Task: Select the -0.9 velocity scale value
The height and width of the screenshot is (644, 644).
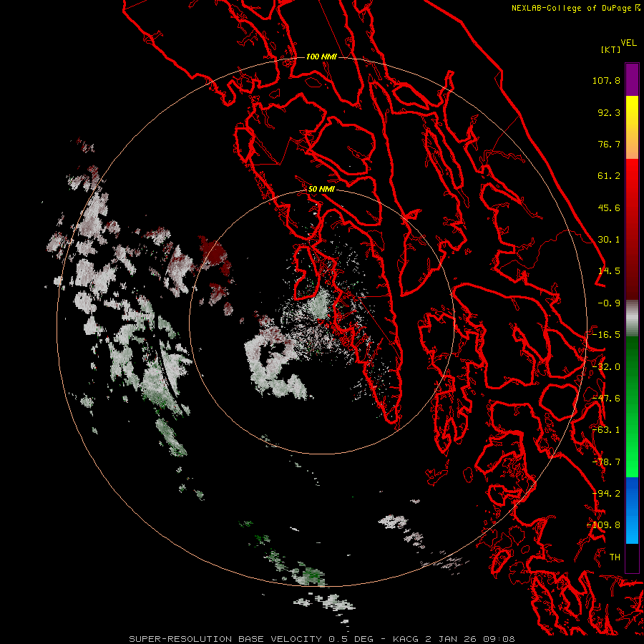Action: point(609,303)
